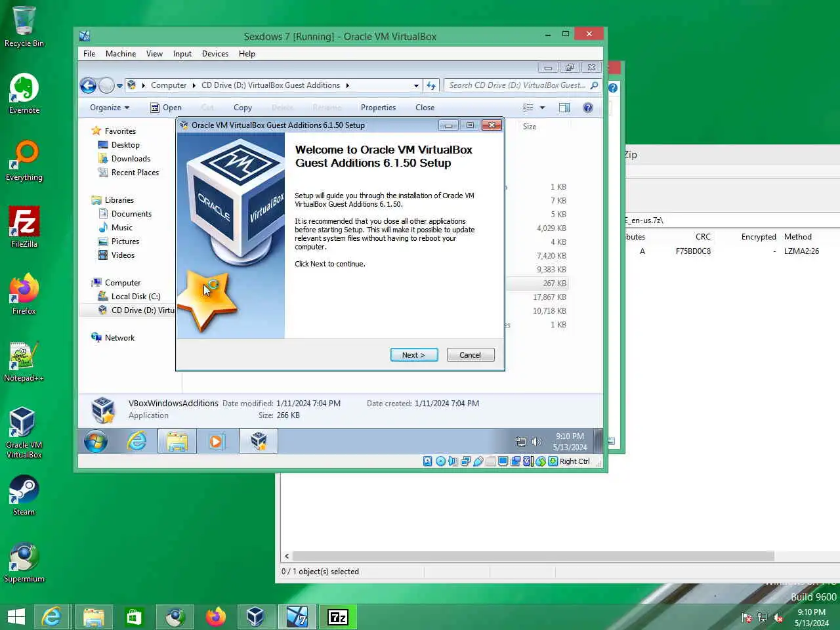
Task: Open the change view dropdown arrow
Action: click(542, 108)
